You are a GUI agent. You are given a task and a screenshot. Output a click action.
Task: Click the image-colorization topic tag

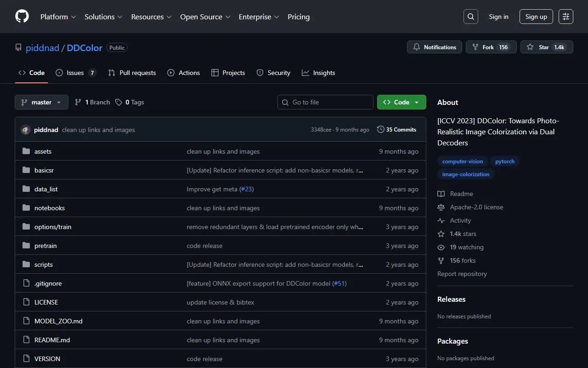(465, 174)
